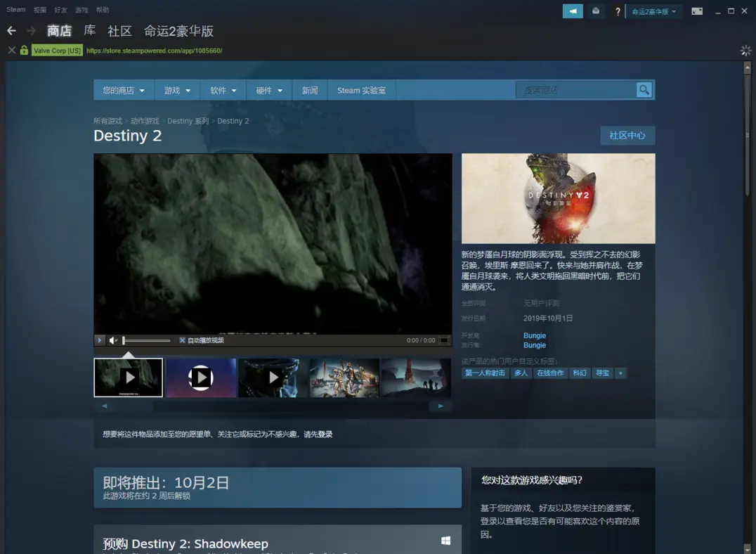Click the Destiny 2 header capsule image
756x554 pixels.
click(x=559, y=198)
